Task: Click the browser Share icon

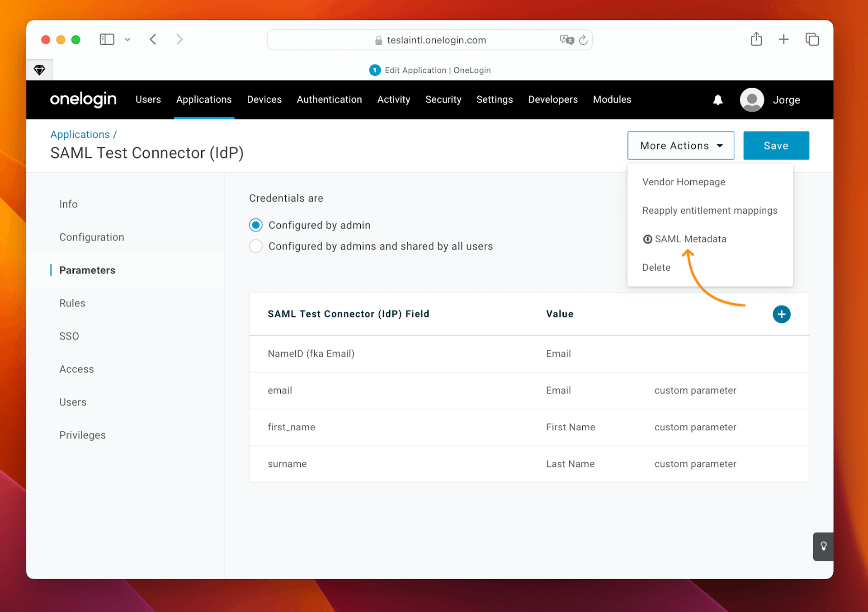Action: coord(756,39)
